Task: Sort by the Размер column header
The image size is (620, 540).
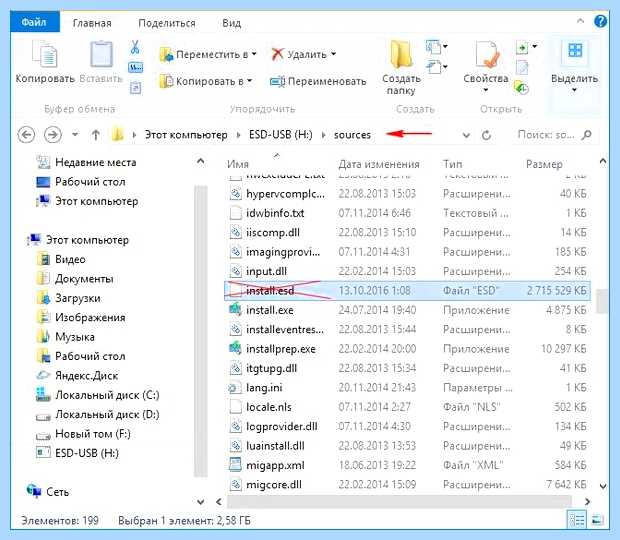Action: click(x=544, y=164)
